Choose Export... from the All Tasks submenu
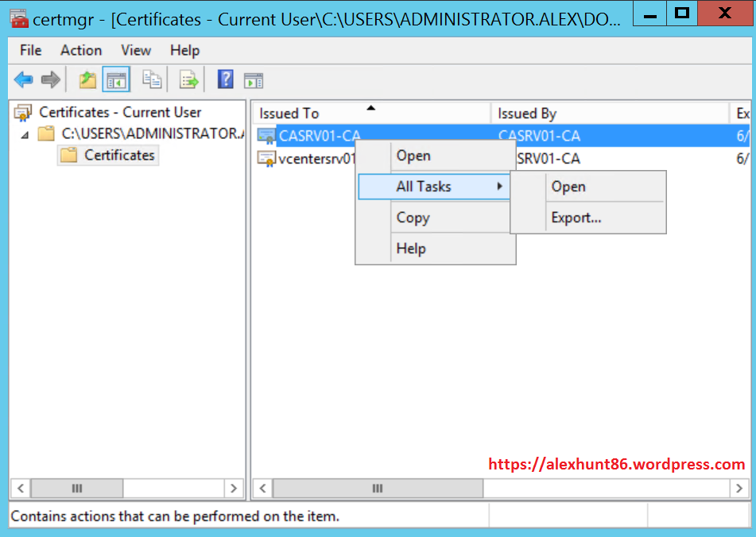Image resolution: width=756 pixels, height=537 pixels. click(576, 218)
